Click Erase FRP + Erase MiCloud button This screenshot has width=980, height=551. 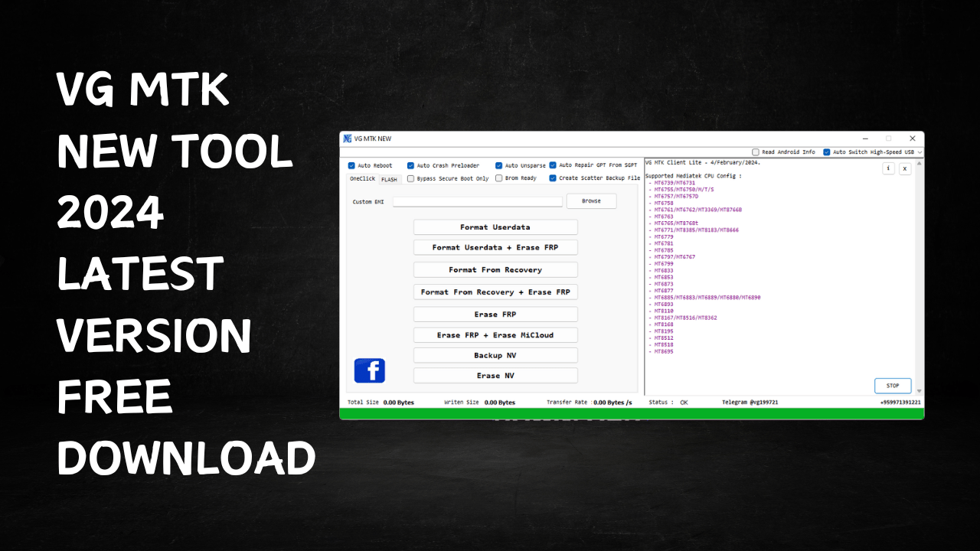pyautogui.click(x=495, y=335)
